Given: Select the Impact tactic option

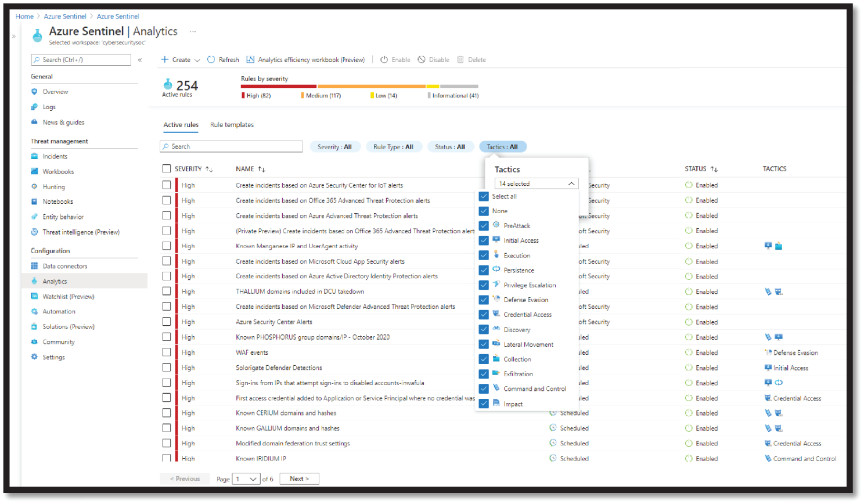Looking at the screenshot, I should (x=513, y=404).
